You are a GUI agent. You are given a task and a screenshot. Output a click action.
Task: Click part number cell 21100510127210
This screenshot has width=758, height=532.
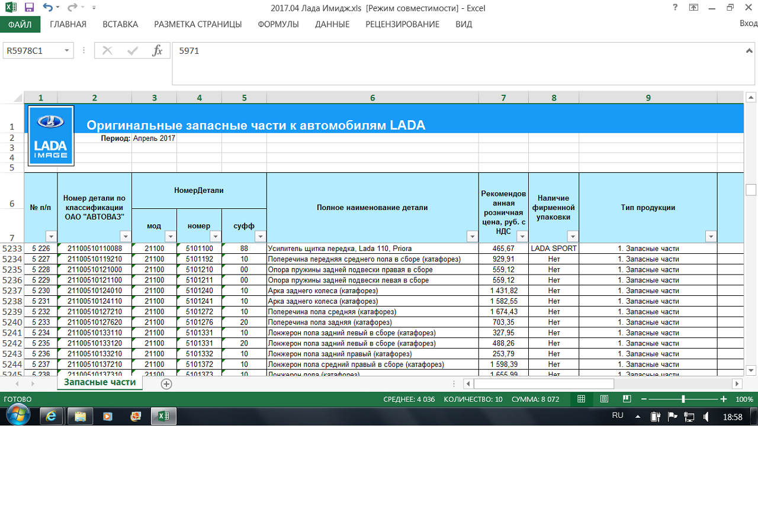click(95, 312)
